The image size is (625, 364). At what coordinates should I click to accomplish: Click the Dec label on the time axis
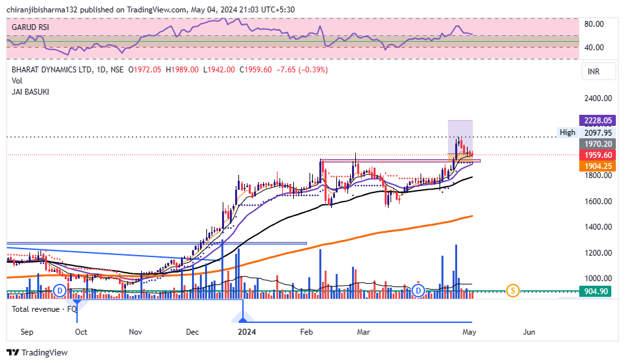192,332
